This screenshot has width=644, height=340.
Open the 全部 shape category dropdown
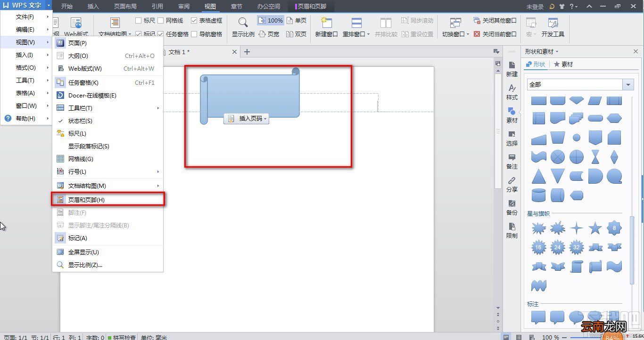tap(627, 85)
